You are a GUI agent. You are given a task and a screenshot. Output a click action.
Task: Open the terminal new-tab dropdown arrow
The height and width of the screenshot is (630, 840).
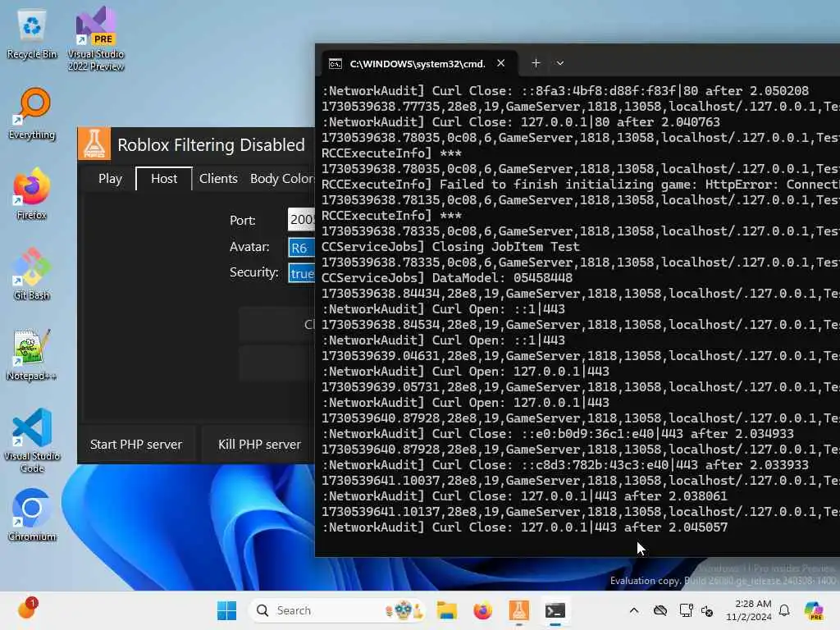(x=559, y=63)
